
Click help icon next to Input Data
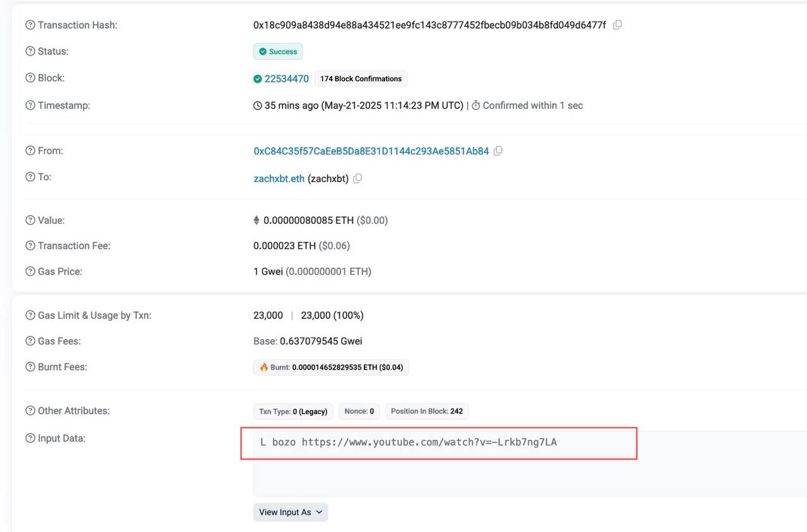point(30,438)
